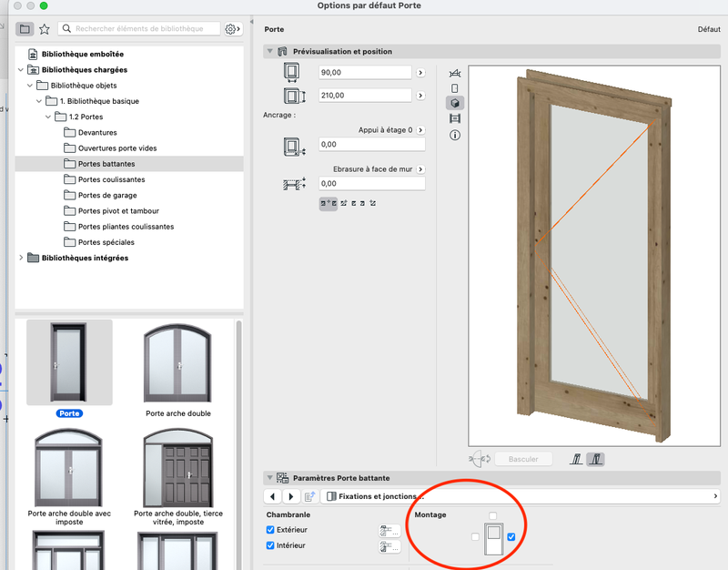Screen dimensions: 728x570
Task: Select the Portes battantes folder
Action: (x=129, y=164)
